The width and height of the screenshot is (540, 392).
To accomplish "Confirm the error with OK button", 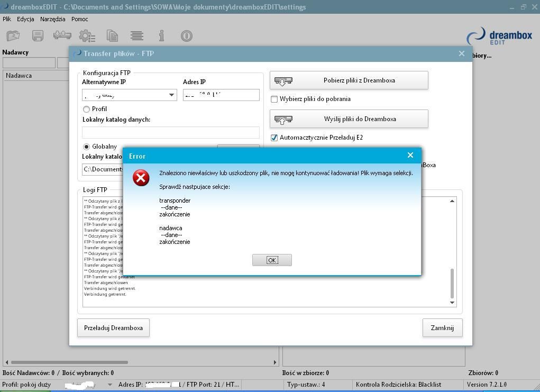I will click(272, 260).
